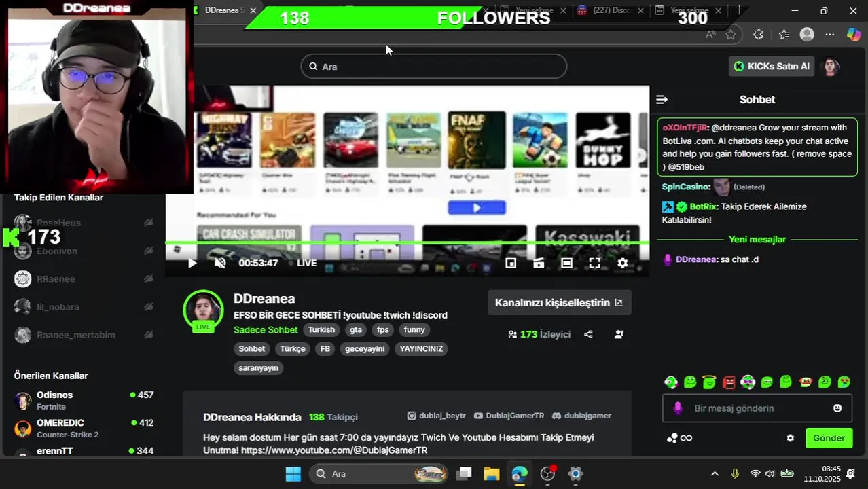
Task: Open Ebonivon followed channel
Action: coord(83,251)
